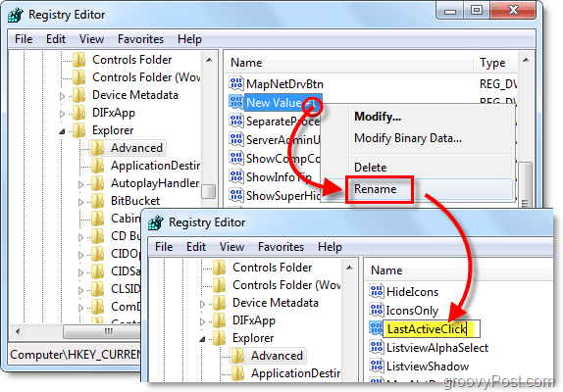Screen dimensions: 563x392
Task: Click the Explorer folder icon in back window
Action: 79,130
